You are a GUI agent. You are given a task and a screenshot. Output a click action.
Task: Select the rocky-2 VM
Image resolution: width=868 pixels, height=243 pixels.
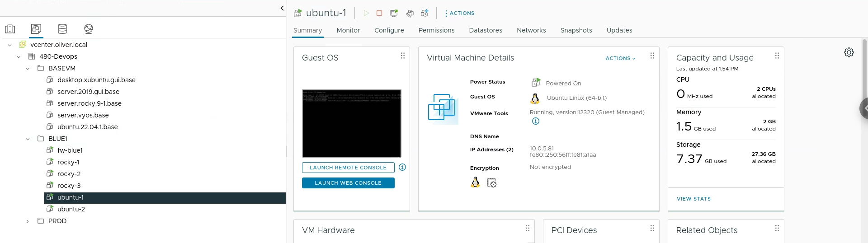click(x=69, y=174)
